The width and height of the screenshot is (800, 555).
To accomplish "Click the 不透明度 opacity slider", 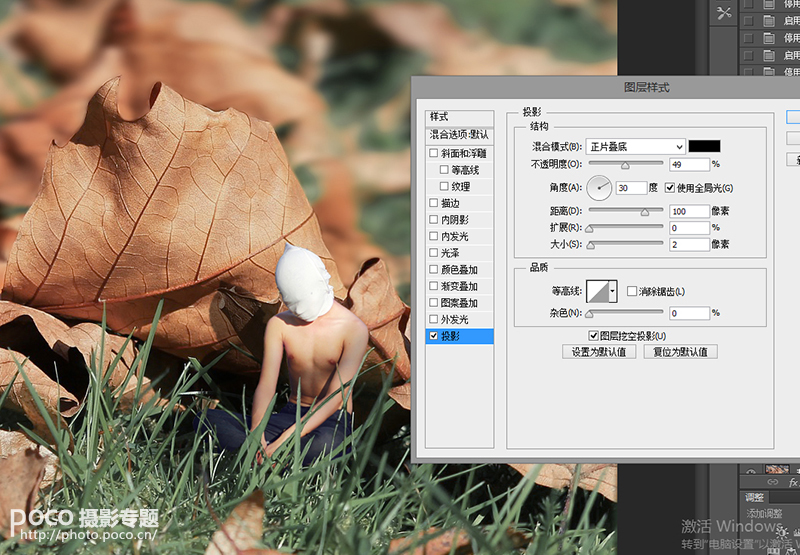I will [626, 164].
